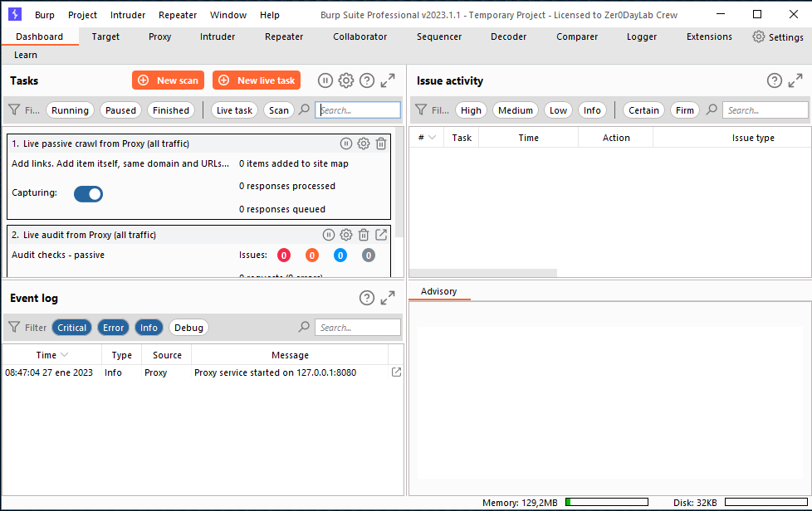Create a New live task
Screen dimensions: 812x511
(x=257, y=80)
